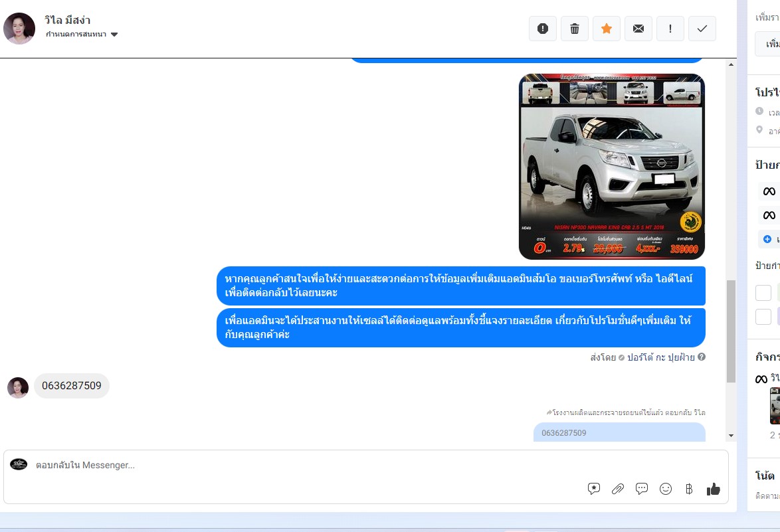Open the Nissan Navara car image
The height and width of the screenshot is (532, 780).
point(611,166)
